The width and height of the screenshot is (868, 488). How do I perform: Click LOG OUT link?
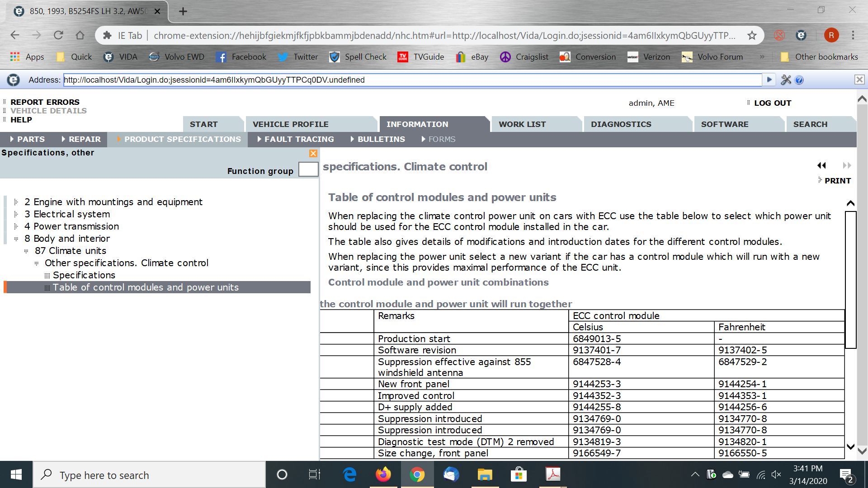click(772, 103)
